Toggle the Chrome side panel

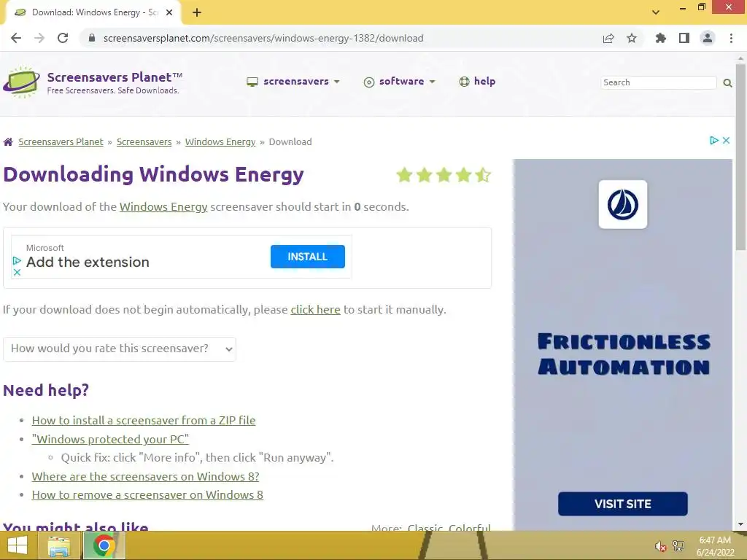(x=684, y=38)
